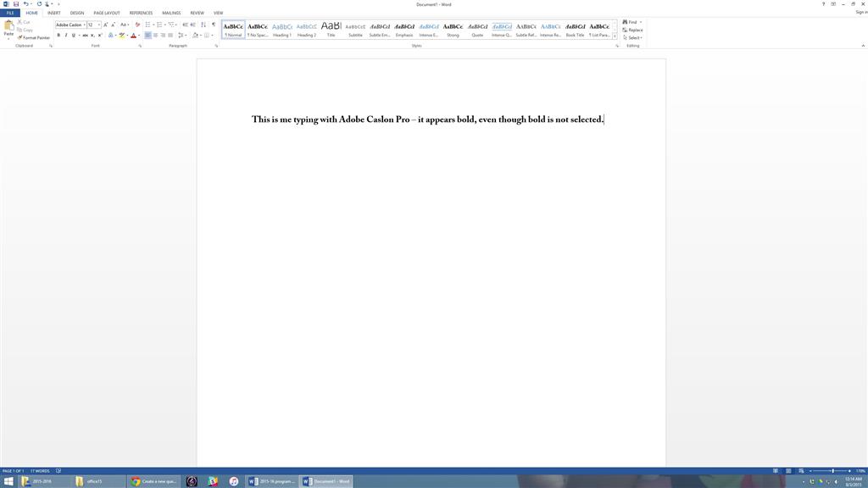This screenshot has height=488, width=868.
Task: Open Chrome window from taskbar
Action: 154,481
